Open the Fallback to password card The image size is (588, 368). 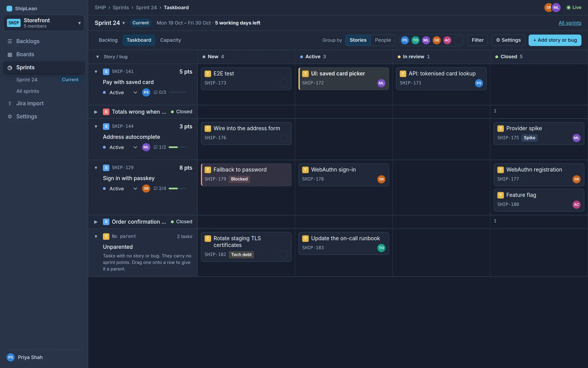(246, 175)
